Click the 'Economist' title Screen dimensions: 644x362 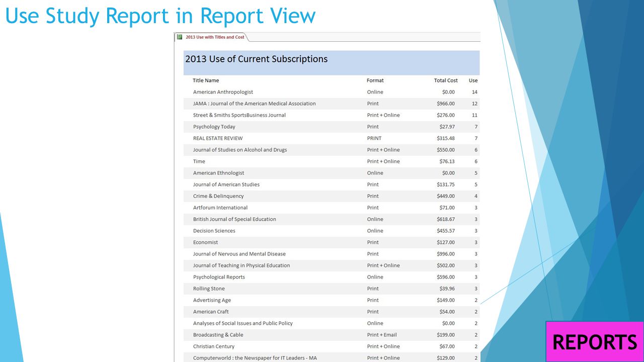tap(206, 242)
